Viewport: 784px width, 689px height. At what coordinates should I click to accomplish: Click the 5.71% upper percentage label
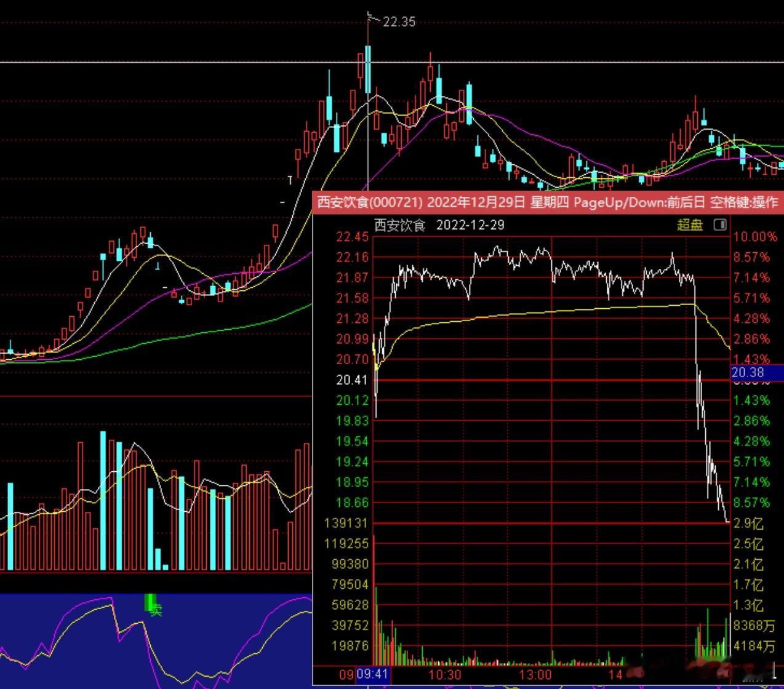click(x=752, y=298)
